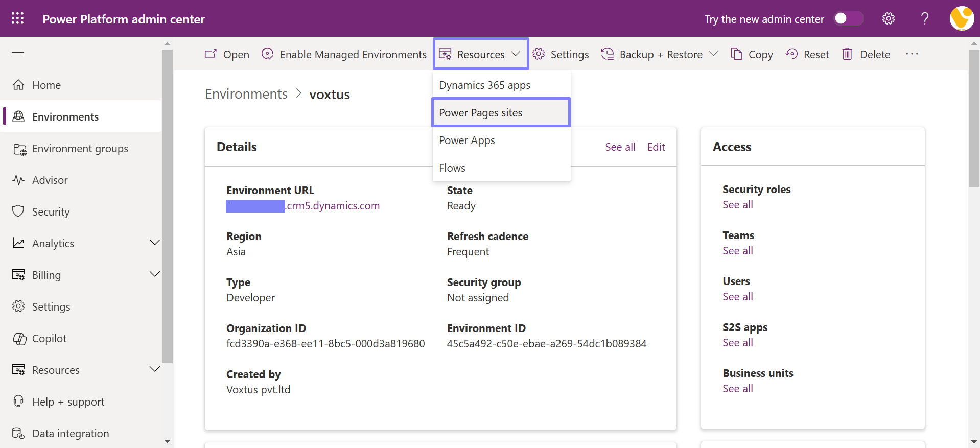Image resolution: width=980 pixels, height=448 pixels.
Task: Click the Backup + Restore icon
Action: 608,54
